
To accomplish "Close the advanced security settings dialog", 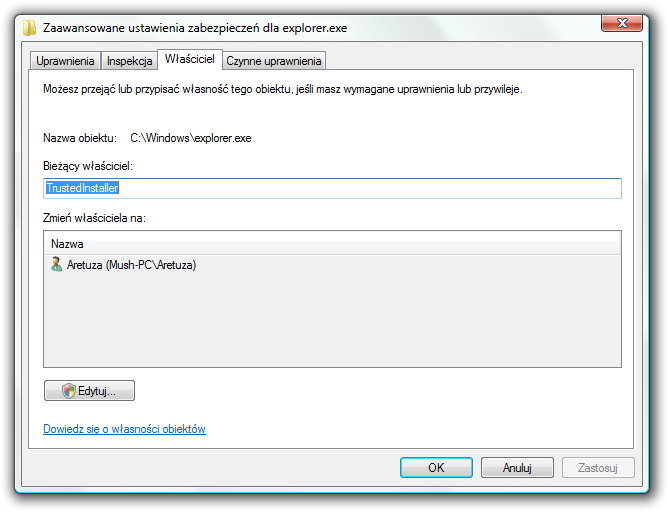I will coord(622,23).
